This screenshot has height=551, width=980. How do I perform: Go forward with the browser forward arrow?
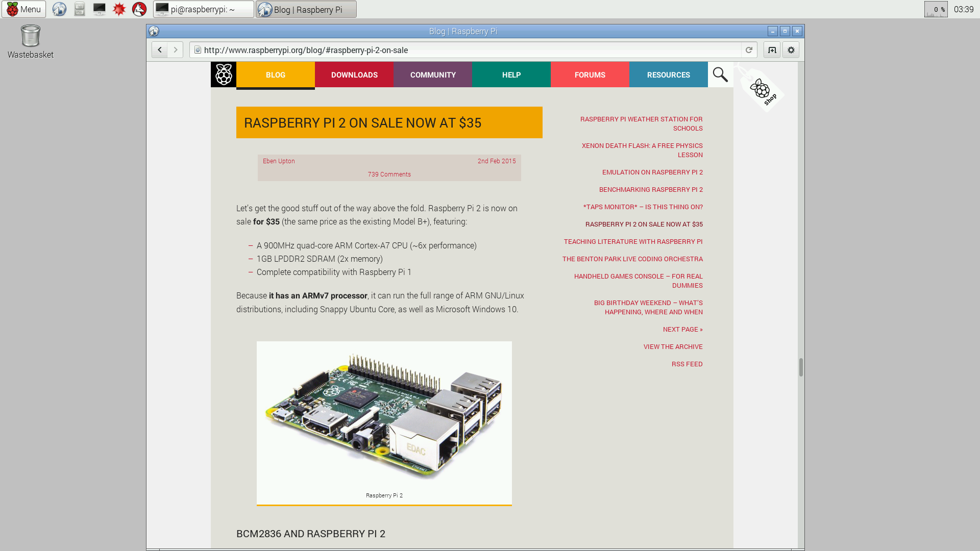[x=176, y=50]
